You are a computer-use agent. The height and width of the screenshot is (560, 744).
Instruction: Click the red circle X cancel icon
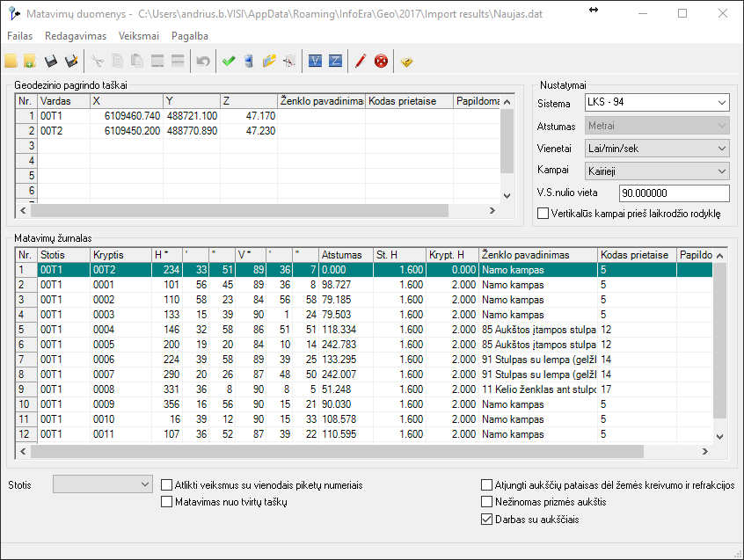pos(381,62)
